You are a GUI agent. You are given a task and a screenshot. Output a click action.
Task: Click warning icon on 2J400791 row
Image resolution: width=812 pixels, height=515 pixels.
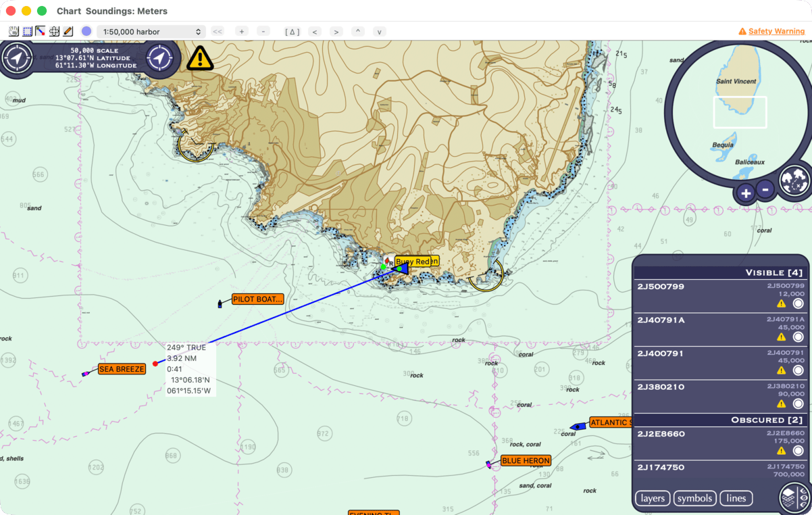click(782, 370)
